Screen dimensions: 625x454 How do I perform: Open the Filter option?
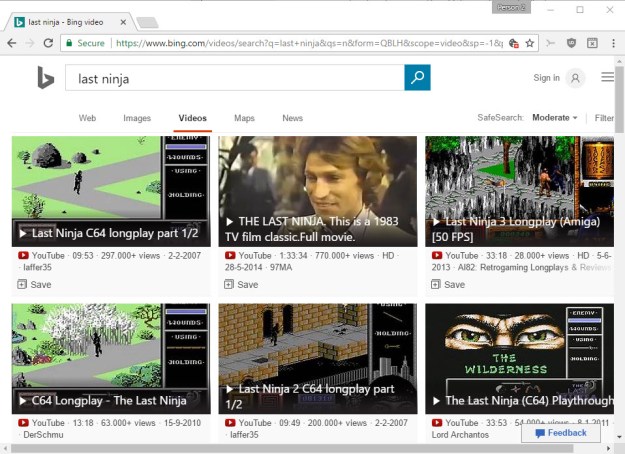click(x=604, y=118)
